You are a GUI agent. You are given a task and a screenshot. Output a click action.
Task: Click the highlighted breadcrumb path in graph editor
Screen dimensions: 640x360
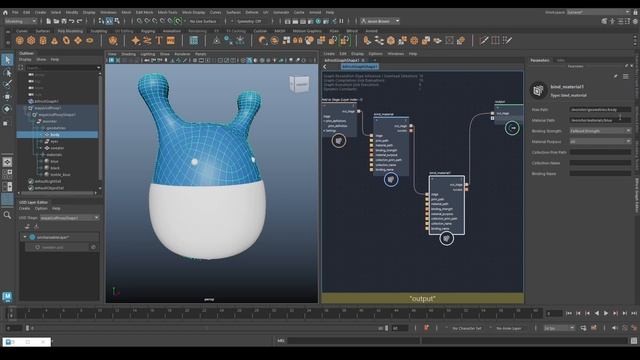(360, 67)
